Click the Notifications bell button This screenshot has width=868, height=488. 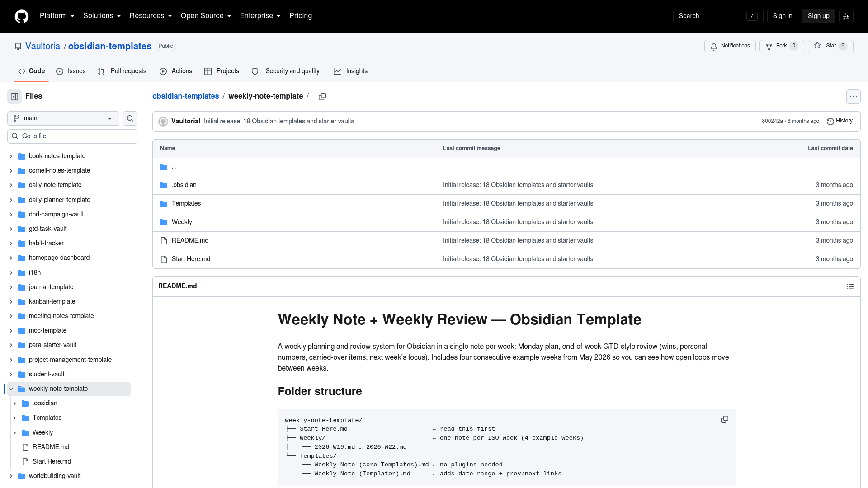[730, 46]
